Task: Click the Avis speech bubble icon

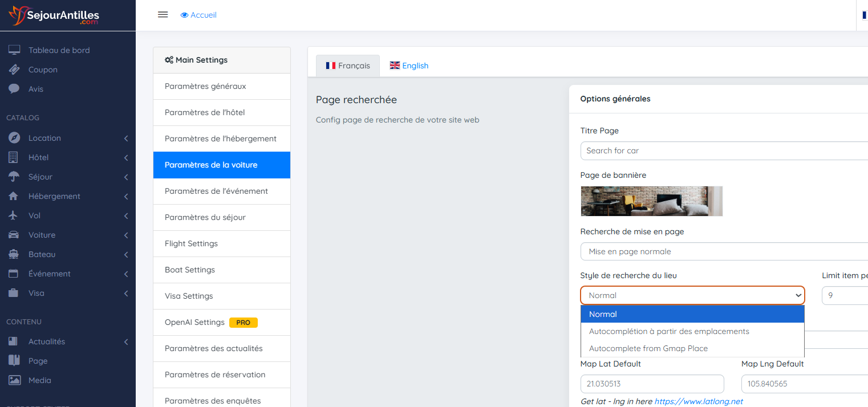Action: pos(14,89)
